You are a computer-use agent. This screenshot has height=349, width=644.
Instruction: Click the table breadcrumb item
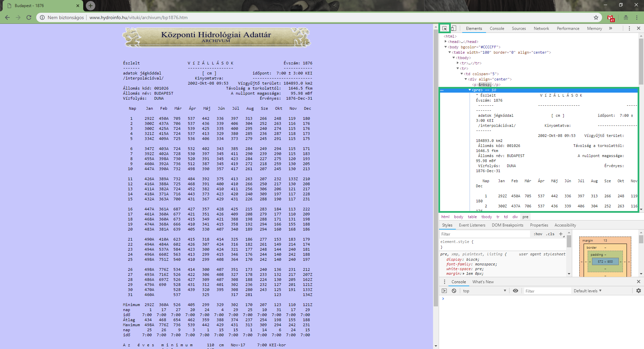[472, 217]
